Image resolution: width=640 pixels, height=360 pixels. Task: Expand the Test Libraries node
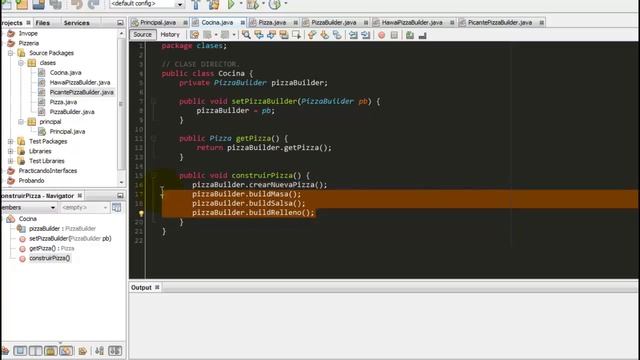[11, 161]
